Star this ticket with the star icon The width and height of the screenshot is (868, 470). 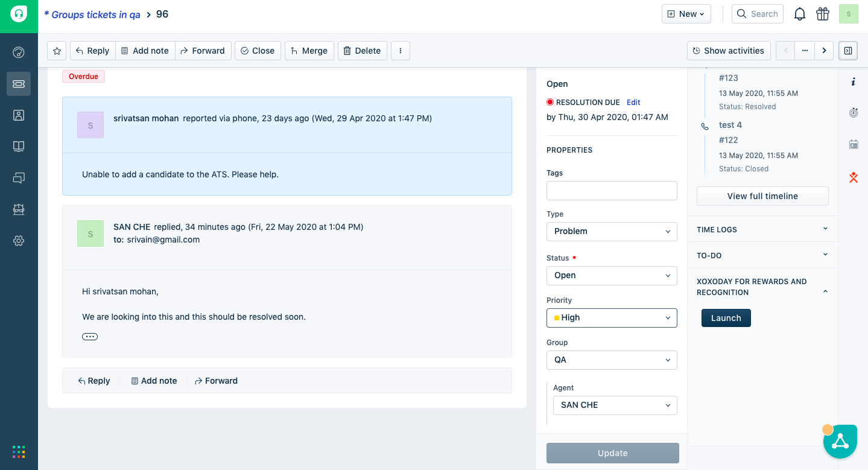pyautogui.click(x=57, y=51)
